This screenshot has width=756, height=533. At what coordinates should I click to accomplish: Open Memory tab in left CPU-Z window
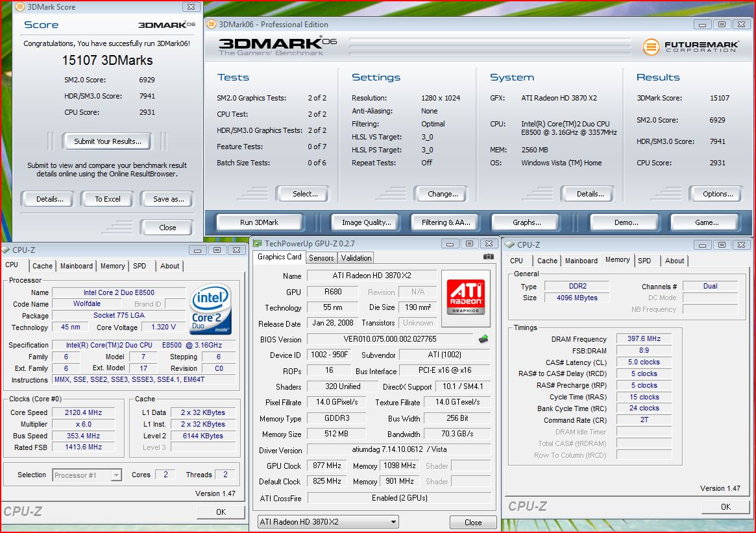[113, 266]
